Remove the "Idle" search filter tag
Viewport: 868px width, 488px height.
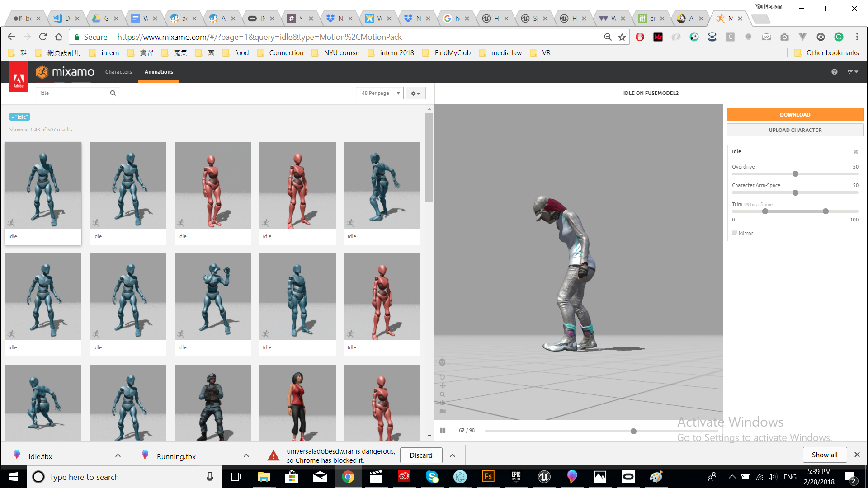click(13, 117)
